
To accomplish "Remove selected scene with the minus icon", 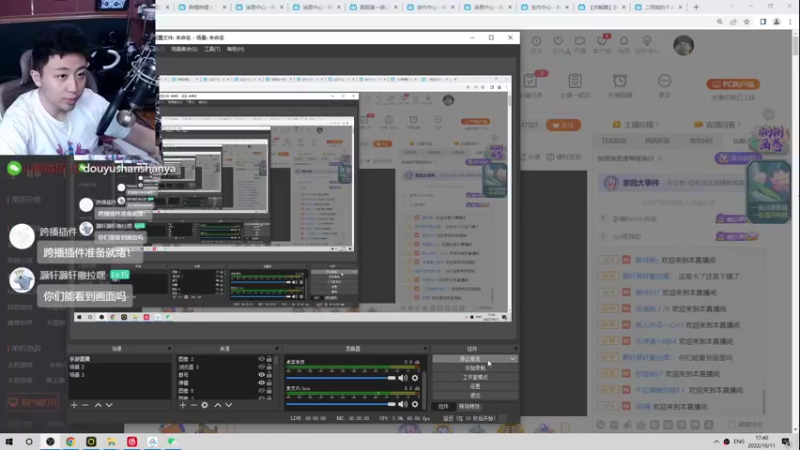I will 85,405.
